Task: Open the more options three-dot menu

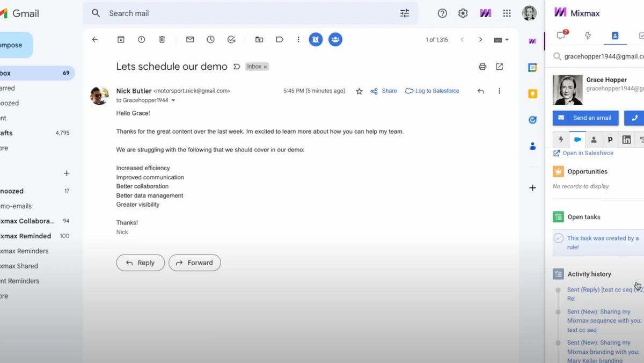Action: pos(499,91)
